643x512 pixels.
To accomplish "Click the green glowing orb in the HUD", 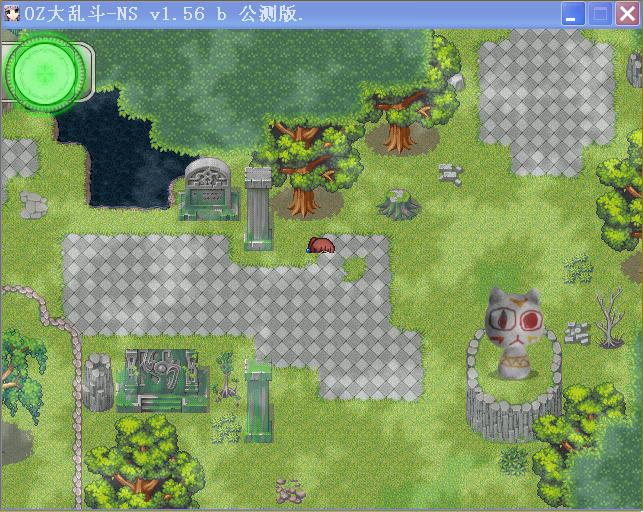I will [x=45, y=73].
